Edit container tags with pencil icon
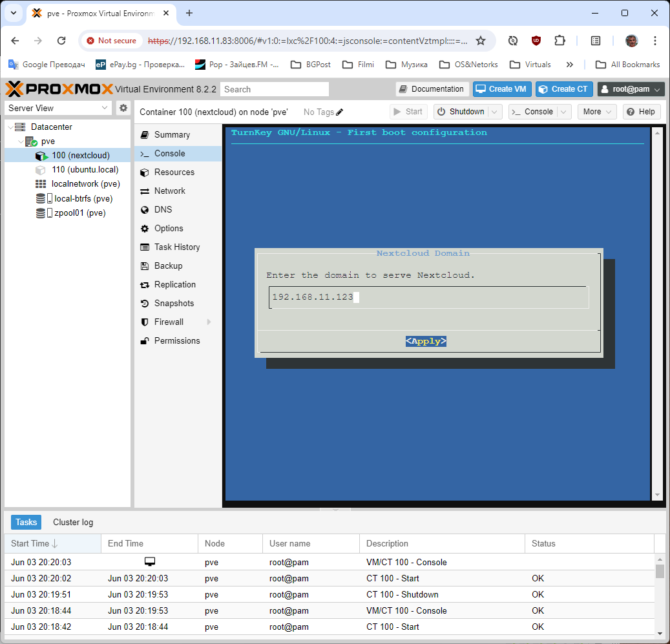670x644 pixels. (340, 112)
